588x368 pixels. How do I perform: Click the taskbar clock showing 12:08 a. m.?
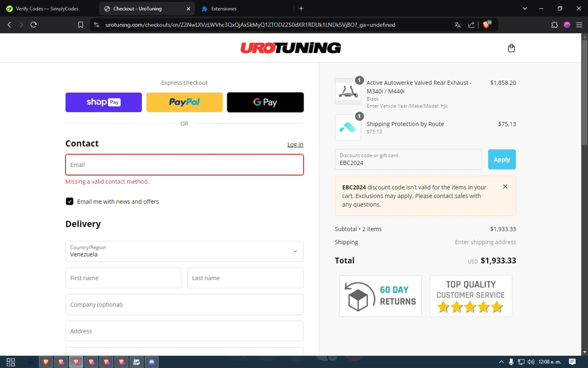click(550, 362)
